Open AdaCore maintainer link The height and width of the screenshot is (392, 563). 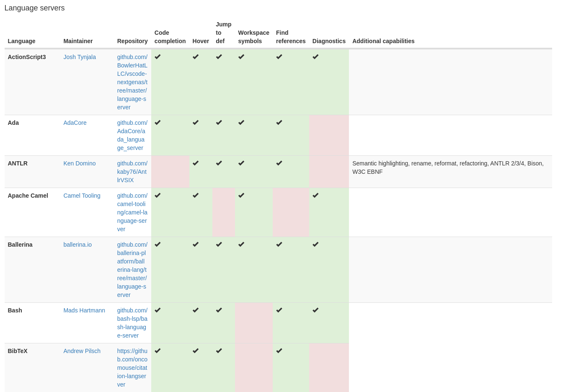(x=75, y=123)
